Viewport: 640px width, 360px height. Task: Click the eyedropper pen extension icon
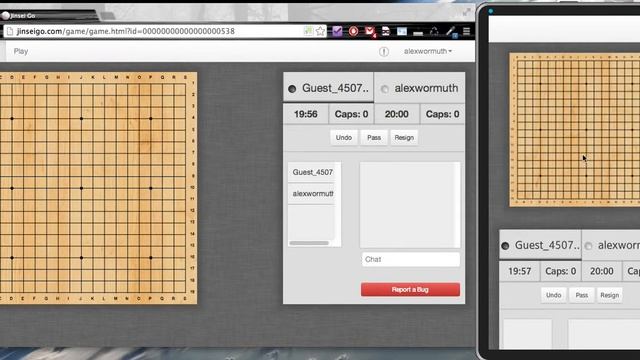click(x=451, y=31)
